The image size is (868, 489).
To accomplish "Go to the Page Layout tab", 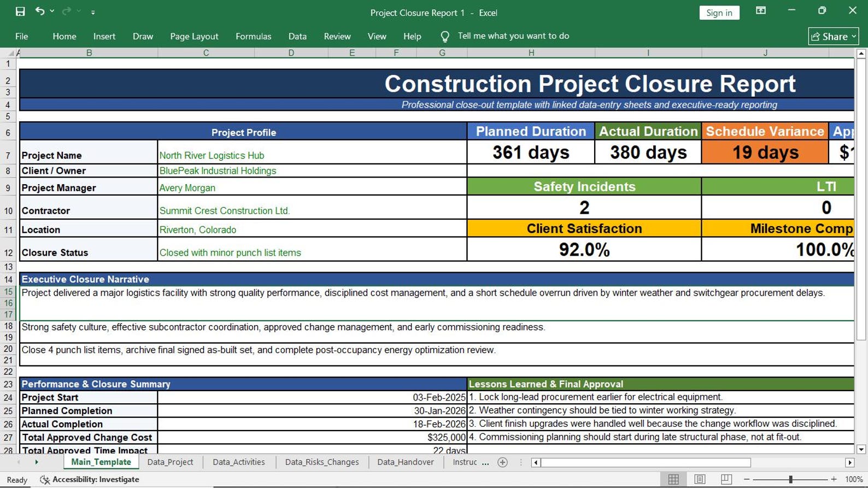I will point(194,36).
